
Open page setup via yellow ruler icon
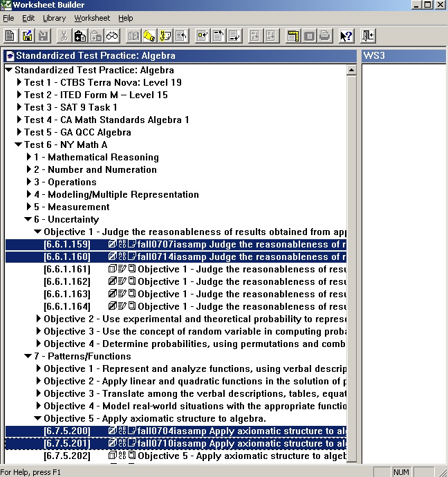point(293,36)
